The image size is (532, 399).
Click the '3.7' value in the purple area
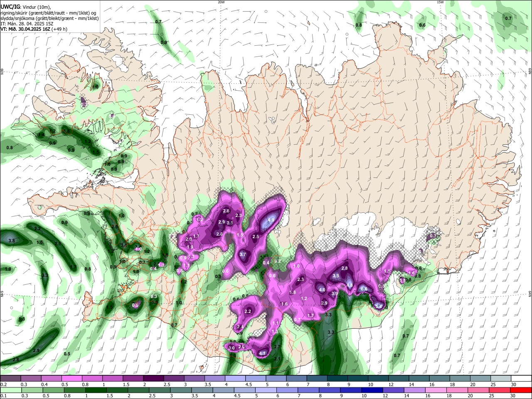click(x=243, y=255)
